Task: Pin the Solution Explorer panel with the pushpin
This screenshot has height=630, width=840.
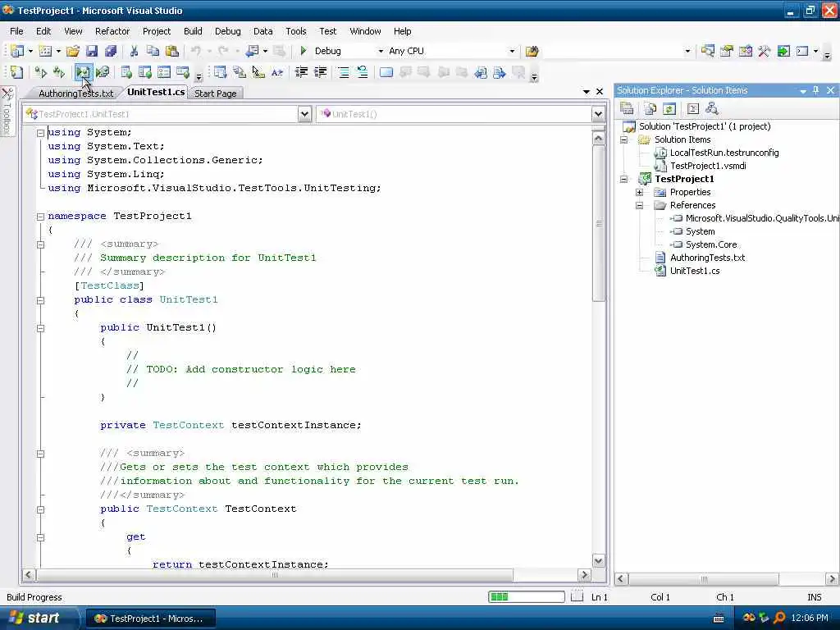Action: [816, 90]
